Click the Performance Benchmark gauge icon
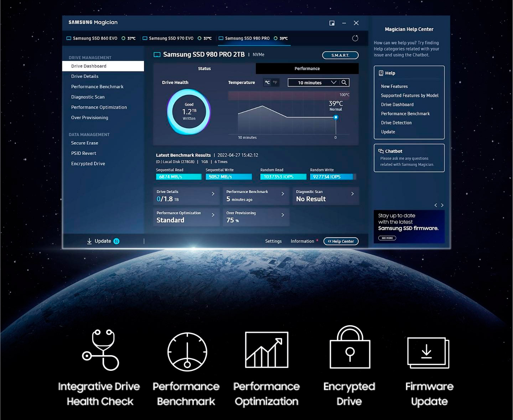This screenshot has height=420, width=513. [187, 352]
